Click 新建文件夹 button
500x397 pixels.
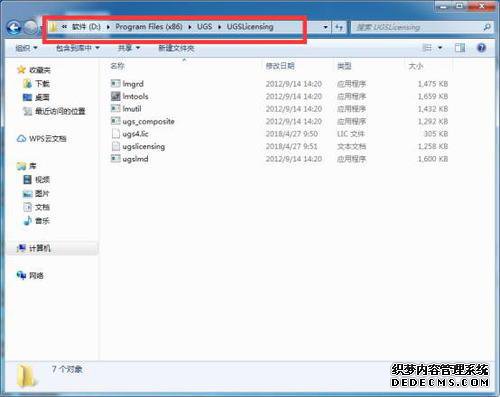point(176,48)
